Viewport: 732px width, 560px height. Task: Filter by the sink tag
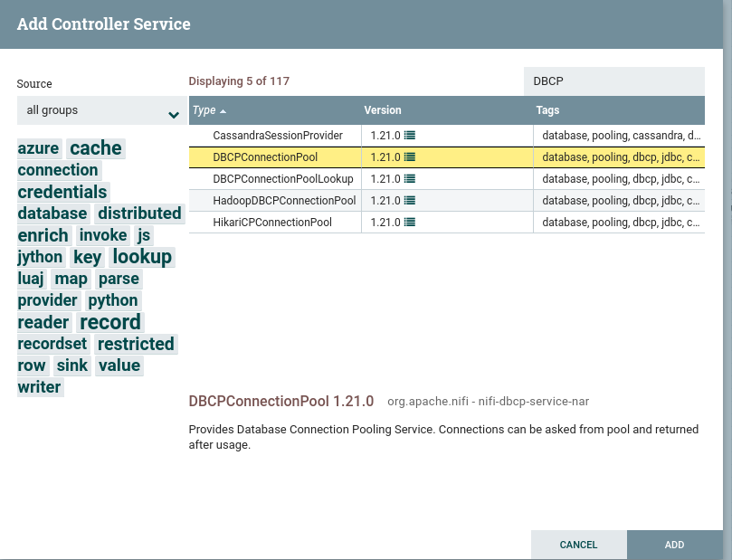tap(71, 365)
